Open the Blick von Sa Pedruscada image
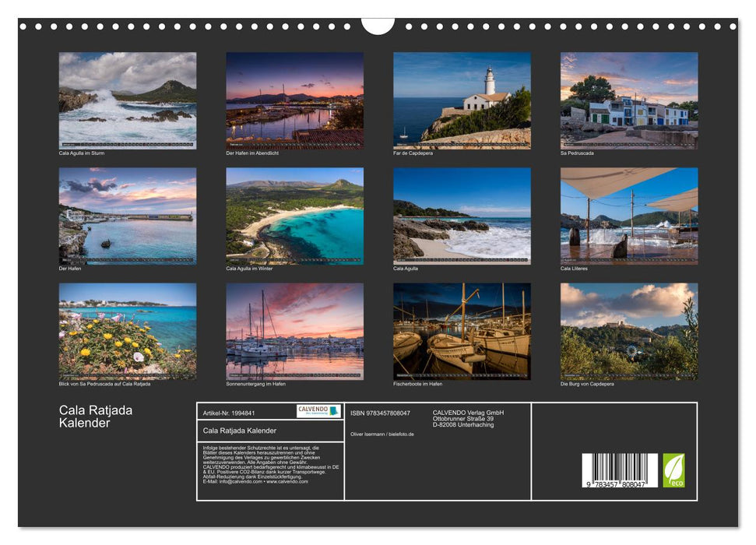Viewport: 756px width, 545px height. tap(128, 331)
